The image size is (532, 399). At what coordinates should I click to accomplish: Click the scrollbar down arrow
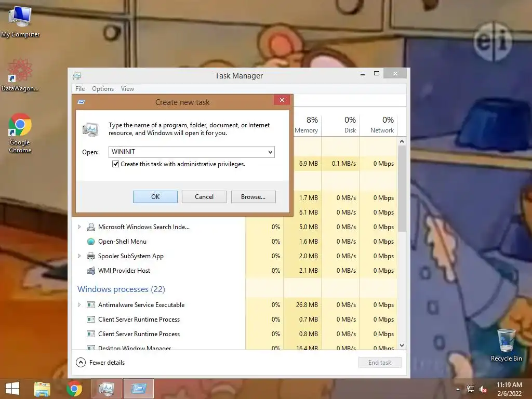click(402, 345)
